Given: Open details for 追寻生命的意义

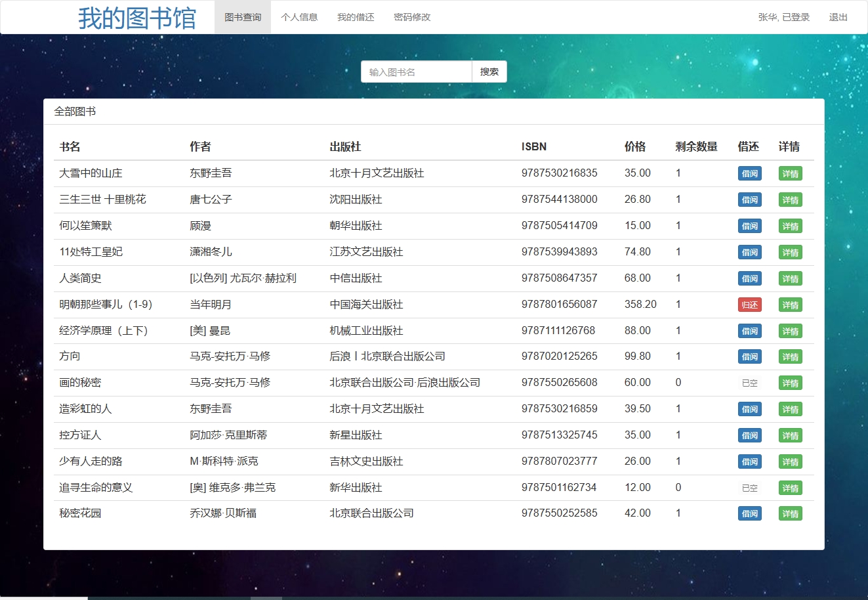Looking at the screenshot, I should pyautogui.click(x=790, y=488).
